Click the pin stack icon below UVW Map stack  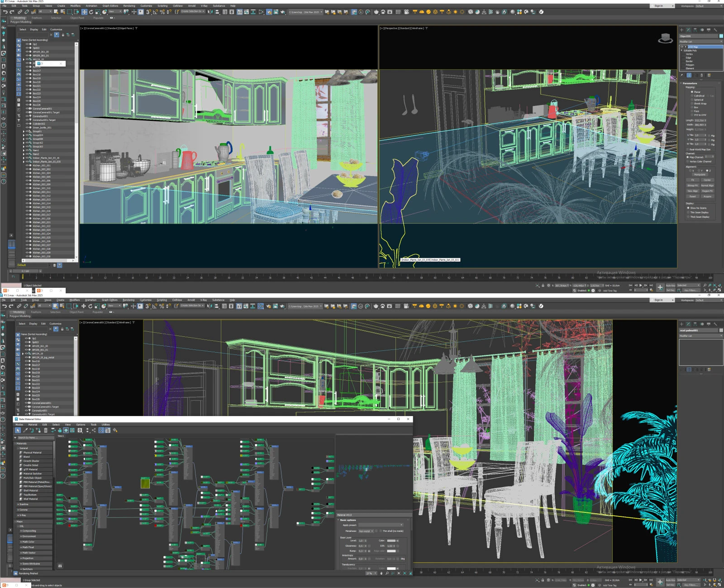(x=682, y=75)
